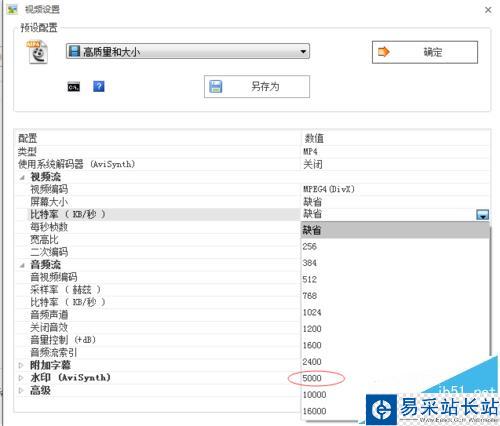Click the 另存为 save button
The width and height of the screenshot is (500, 426).
257,87
